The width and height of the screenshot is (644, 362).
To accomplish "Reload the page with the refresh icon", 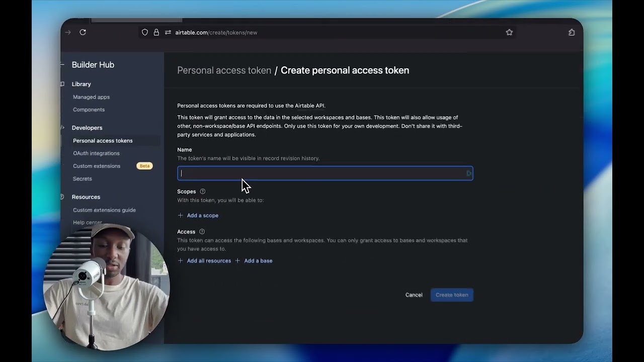I will pos(83,32).
